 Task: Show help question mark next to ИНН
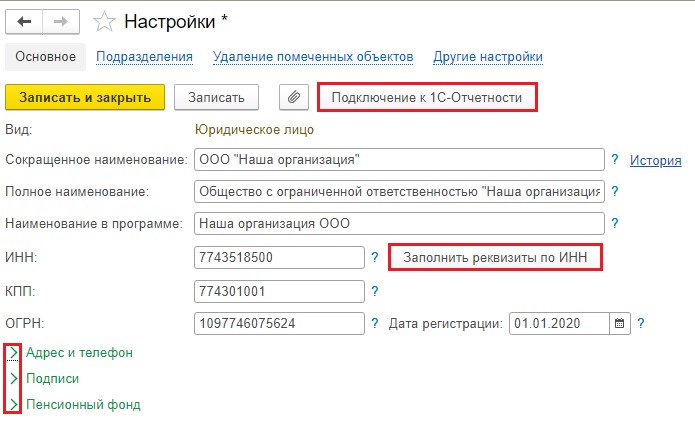click(x=375, y=257)
